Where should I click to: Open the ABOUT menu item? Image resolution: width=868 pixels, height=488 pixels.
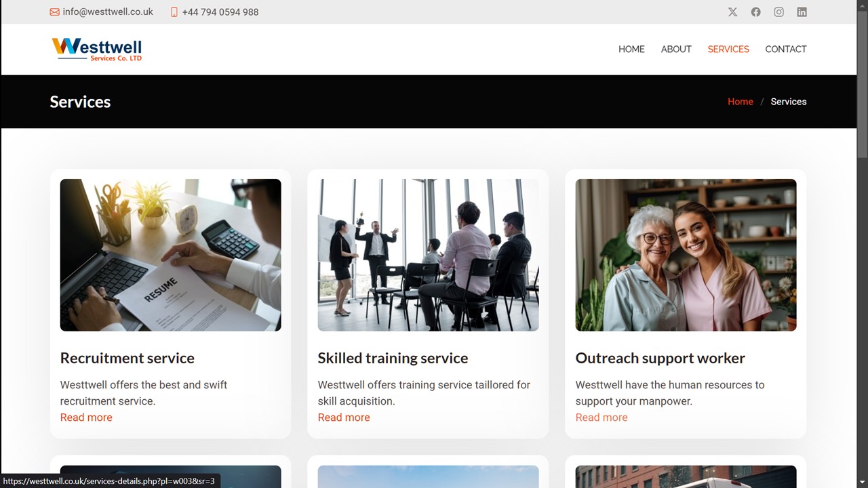(676, 49)
